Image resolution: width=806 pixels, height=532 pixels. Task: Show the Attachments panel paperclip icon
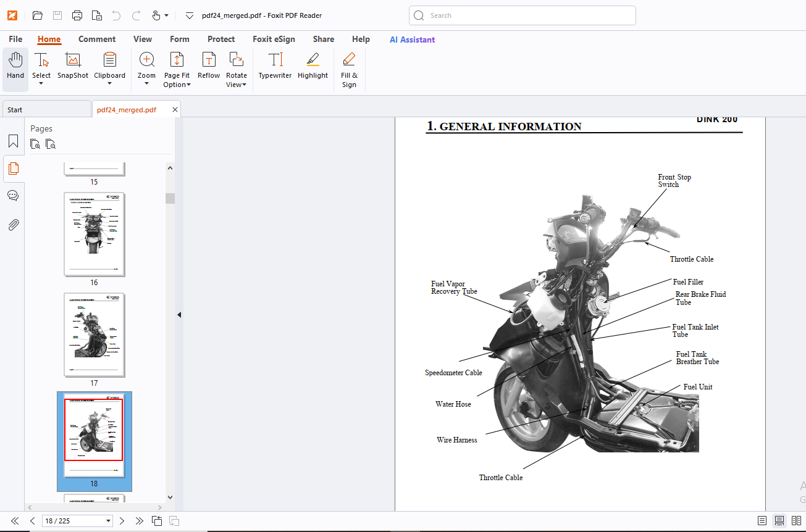point(13,225)
